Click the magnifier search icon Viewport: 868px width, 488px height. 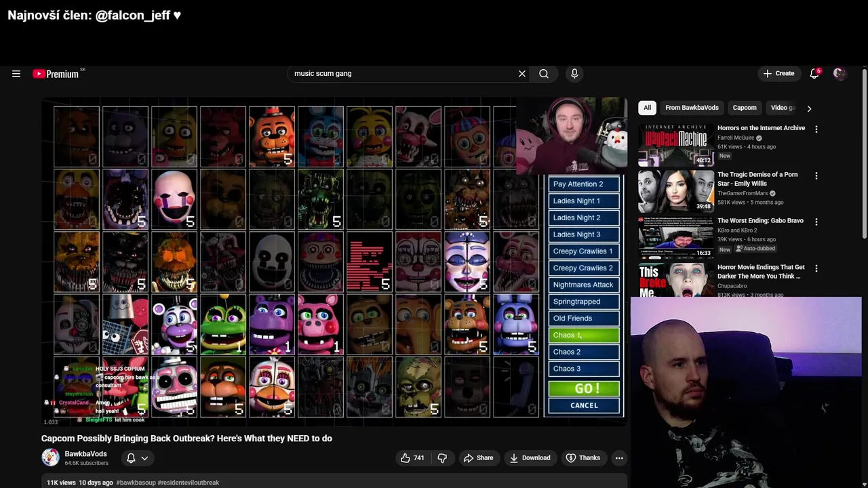544,74
